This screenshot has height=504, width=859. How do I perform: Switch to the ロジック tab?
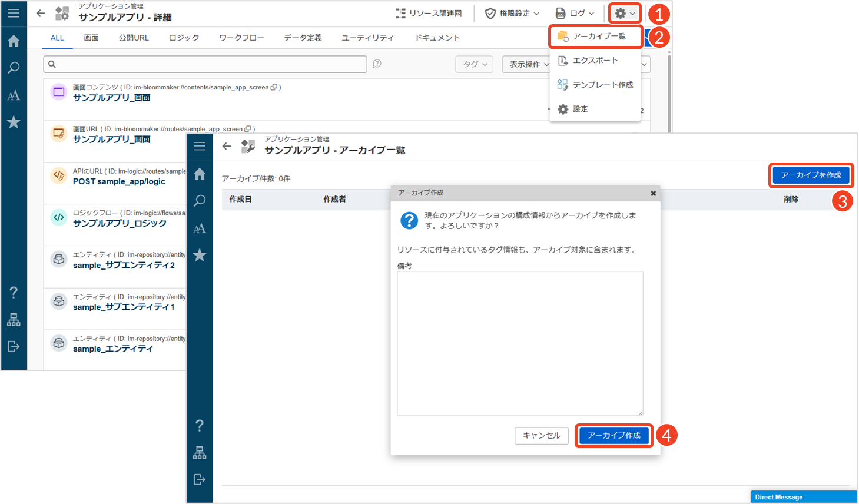coord(184,38)
